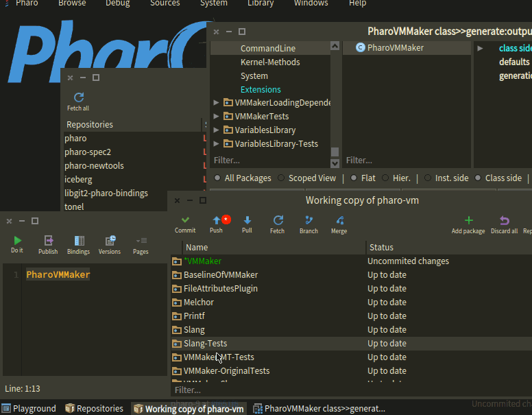Select Hier. radio button
Viewport: 532px width, 415px height.
(385, 178)
